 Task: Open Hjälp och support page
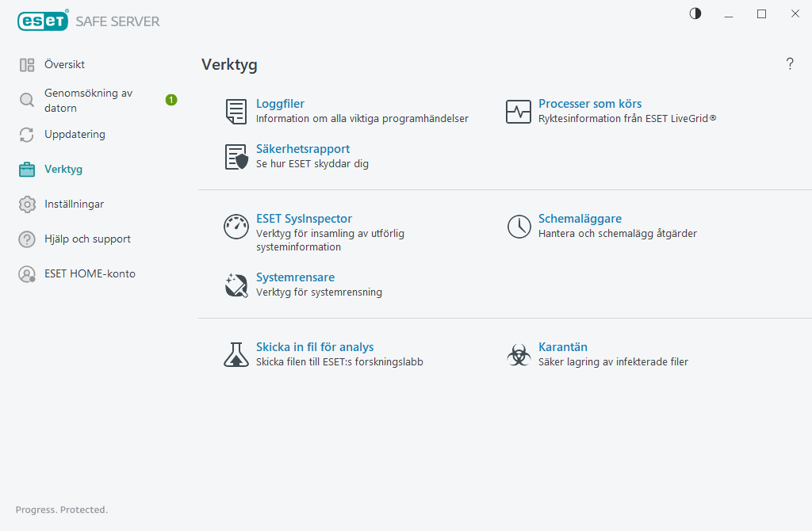(x=87, y=239)
